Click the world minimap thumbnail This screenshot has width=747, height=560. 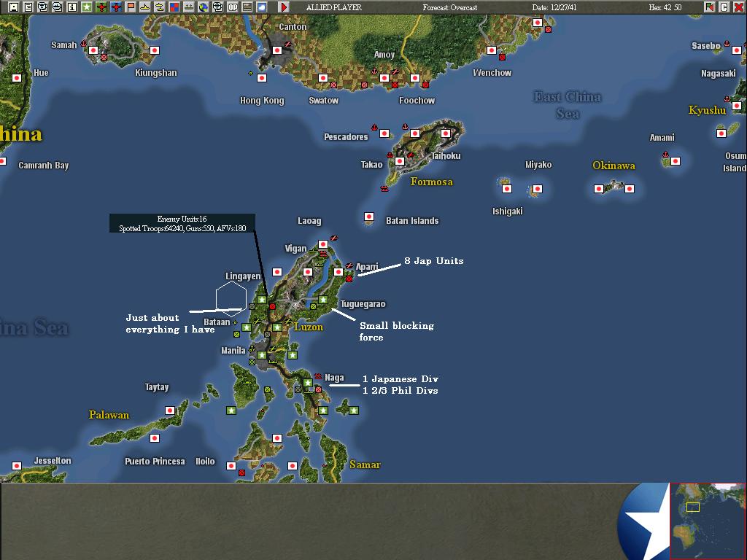708,521
